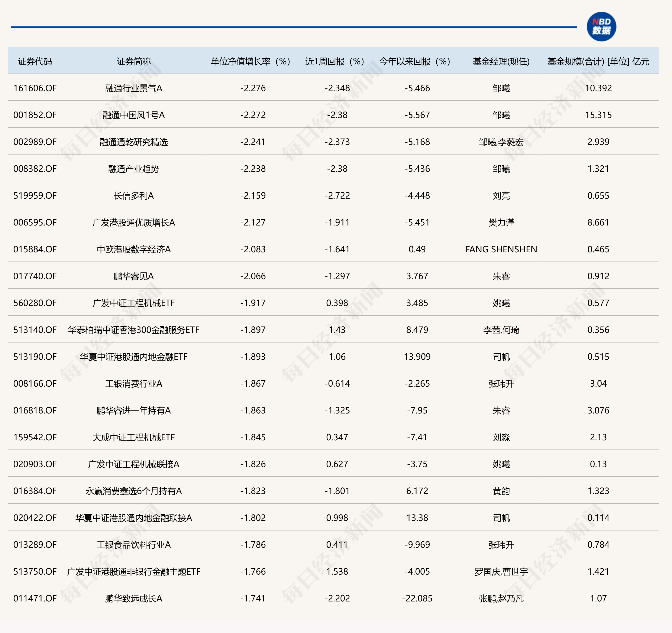Viewport: 672px width, 633px height.
Task: Click manager cell 邹曦,李蕤宏
Action: (501, 142)
